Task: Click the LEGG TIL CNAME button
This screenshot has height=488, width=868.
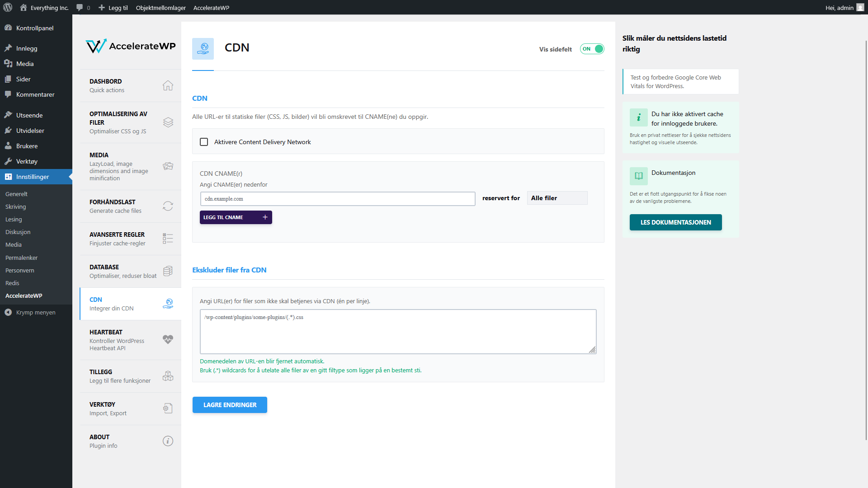Action: click(x=236, y=217)
